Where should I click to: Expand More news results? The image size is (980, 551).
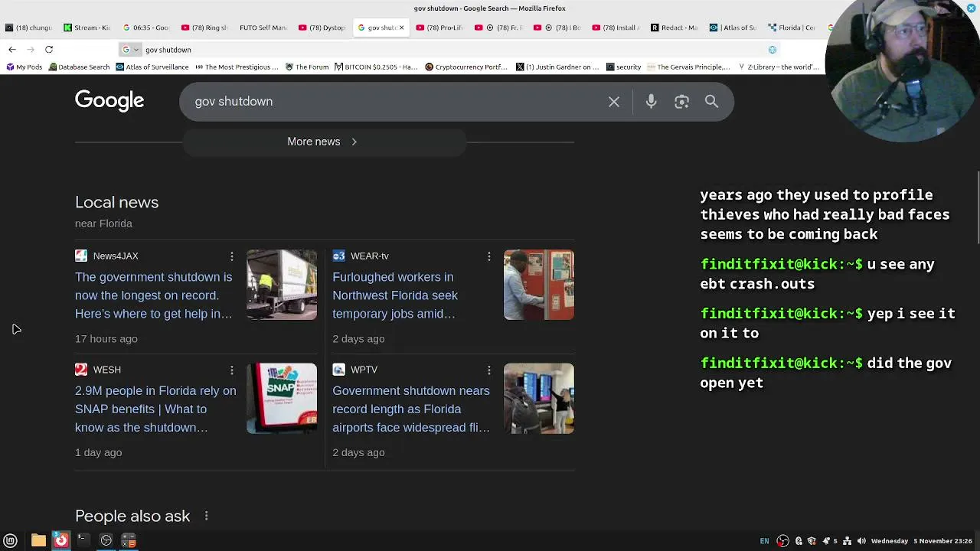click(323, 142)
